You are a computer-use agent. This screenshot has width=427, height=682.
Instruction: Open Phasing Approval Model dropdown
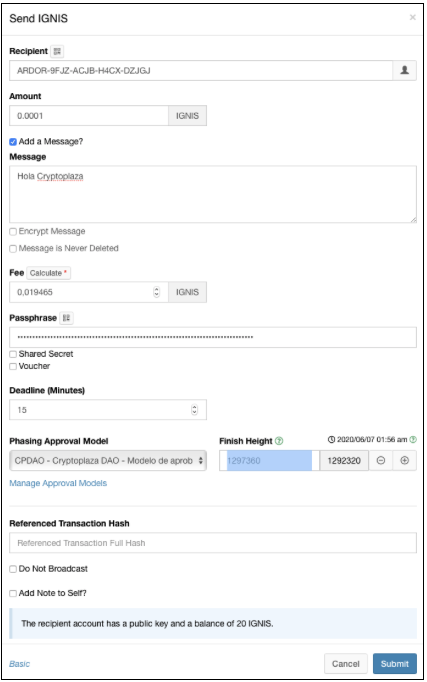(108, 461)
